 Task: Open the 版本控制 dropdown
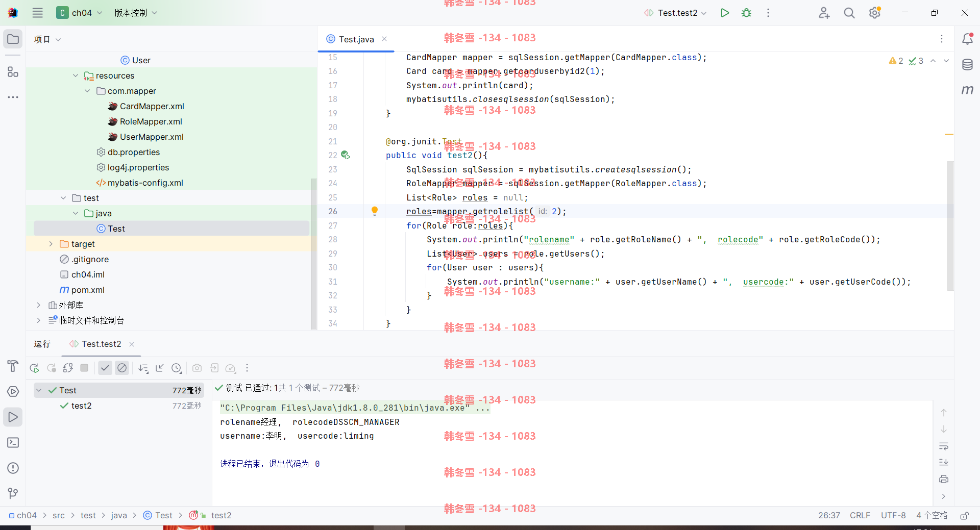click(136, 13)
